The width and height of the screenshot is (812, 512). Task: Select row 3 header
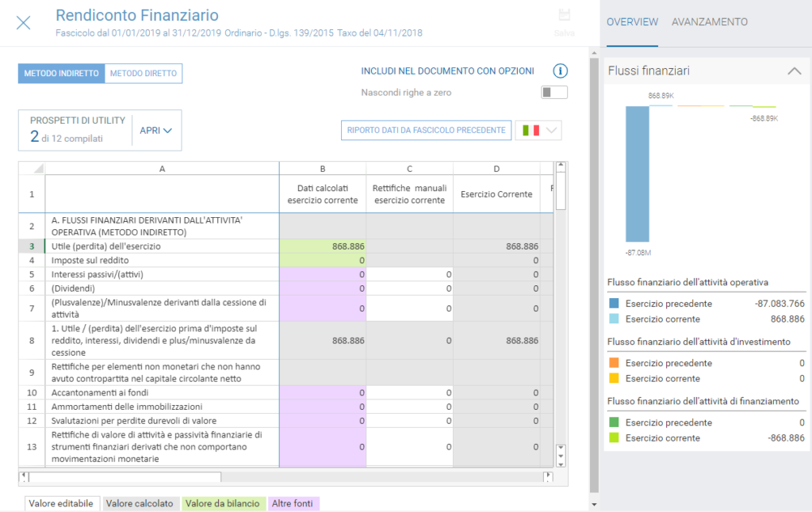[x=32, y=246]
